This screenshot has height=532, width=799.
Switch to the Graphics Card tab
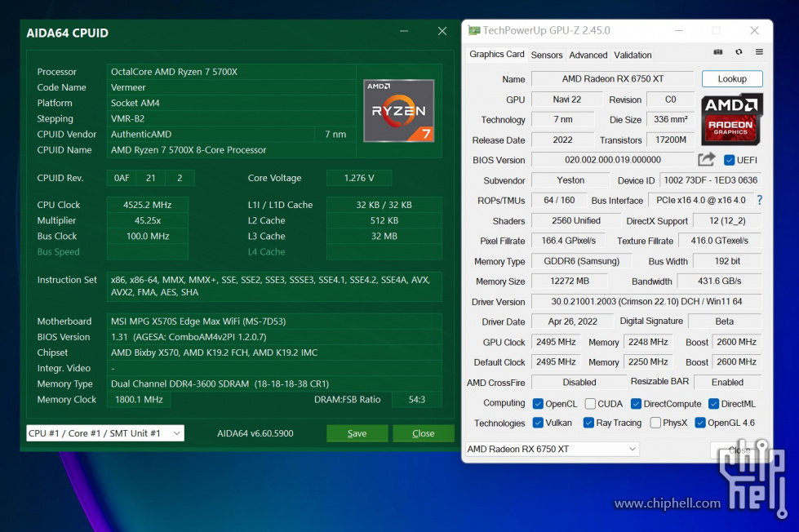(497, 54)
